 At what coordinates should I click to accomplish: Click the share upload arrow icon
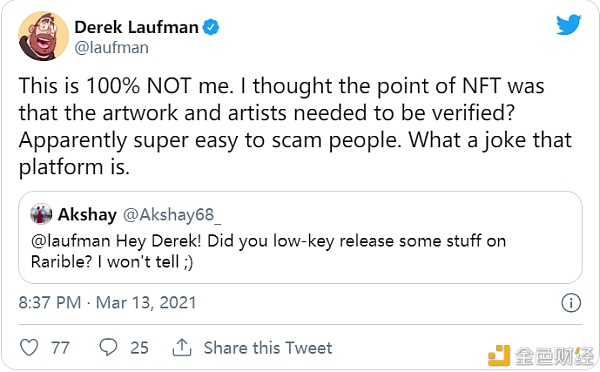coord(182,347)
